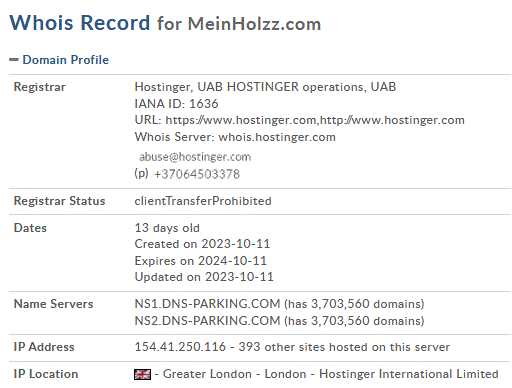512x388 pixels.
Task: Click the Whois Server: whois.hostinger.com line
Action: click(x=235, y=137)
